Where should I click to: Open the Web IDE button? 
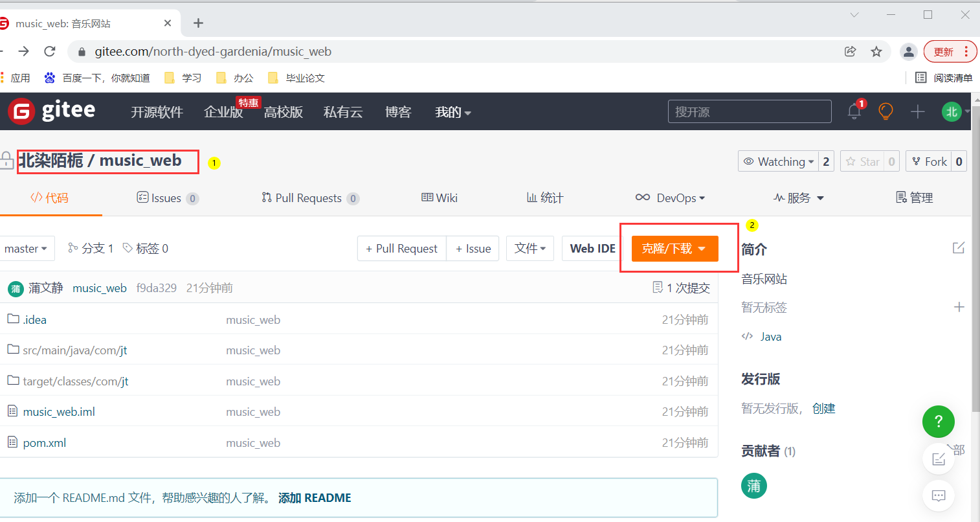[x=593, y=249]
